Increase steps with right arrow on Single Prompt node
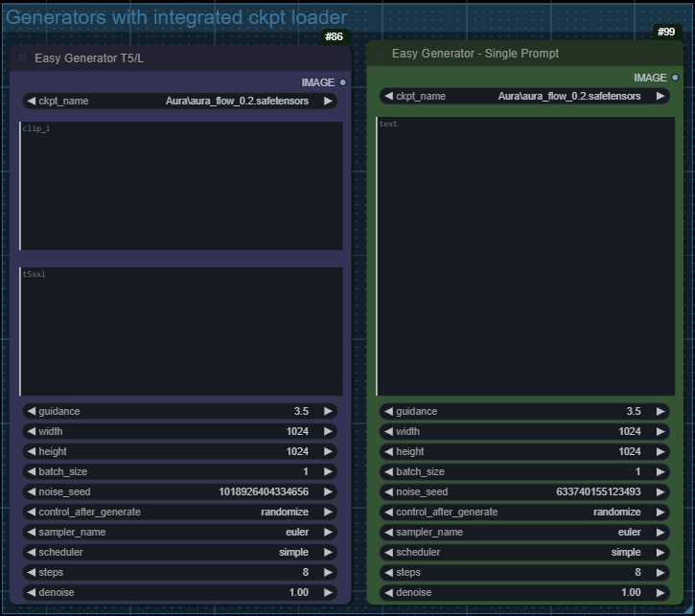 (660, 572)
